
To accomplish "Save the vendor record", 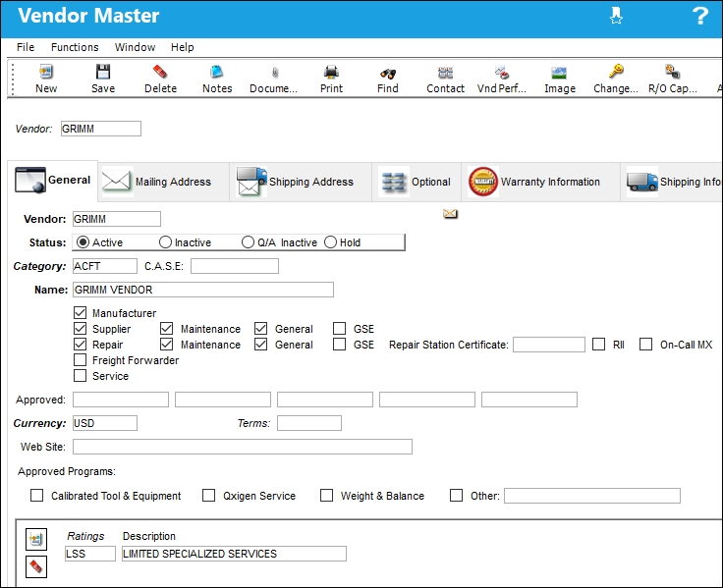I will pos(103,79).
